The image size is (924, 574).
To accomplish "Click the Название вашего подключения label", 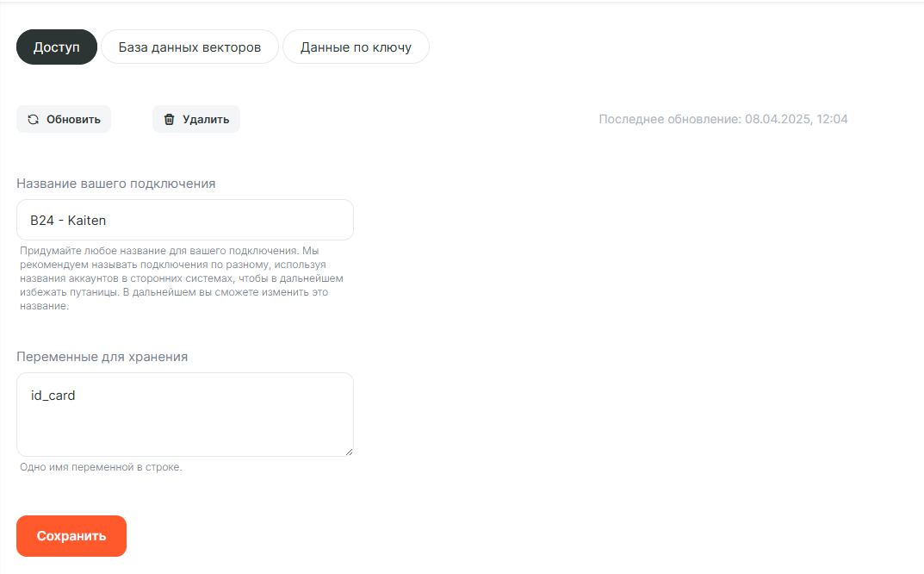I will pyautogui.click(x=116, y=184).
